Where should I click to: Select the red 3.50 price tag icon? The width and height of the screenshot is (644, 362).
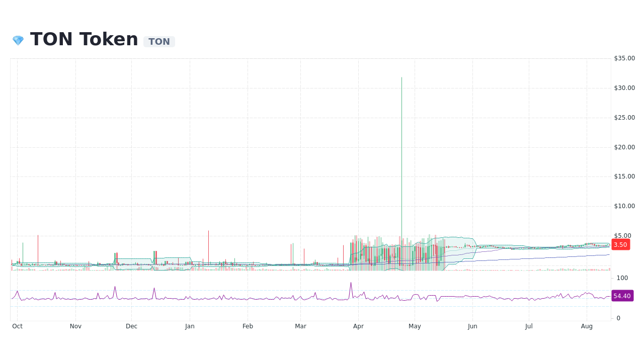[x=620, y=245]
